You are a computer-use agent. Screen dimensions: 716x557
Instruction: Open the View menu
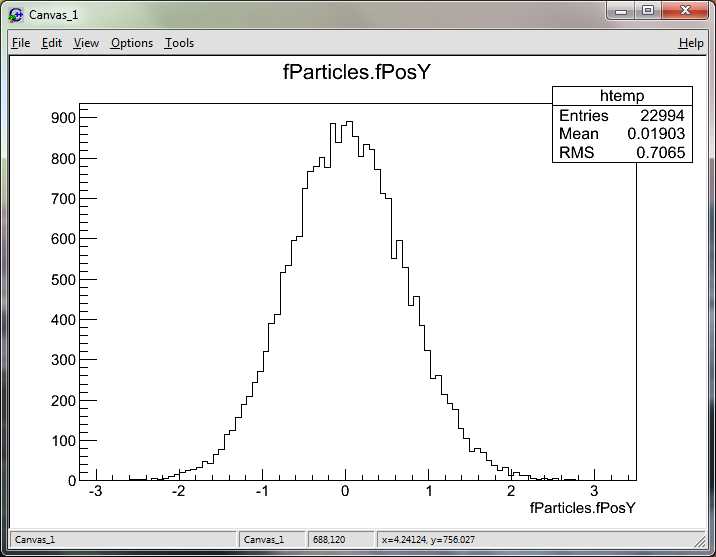tap(87, 43)
